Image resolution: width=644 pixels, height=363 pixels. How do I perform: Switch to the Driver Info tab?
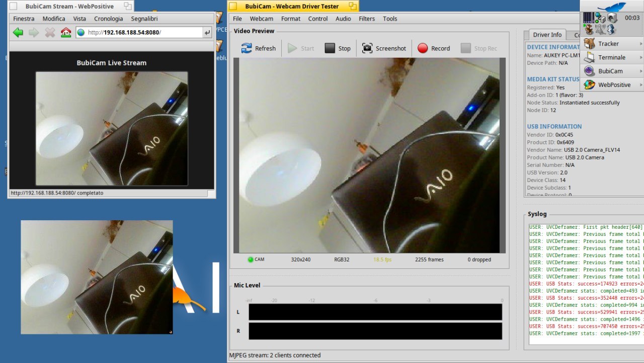click(x=547, y=35)
